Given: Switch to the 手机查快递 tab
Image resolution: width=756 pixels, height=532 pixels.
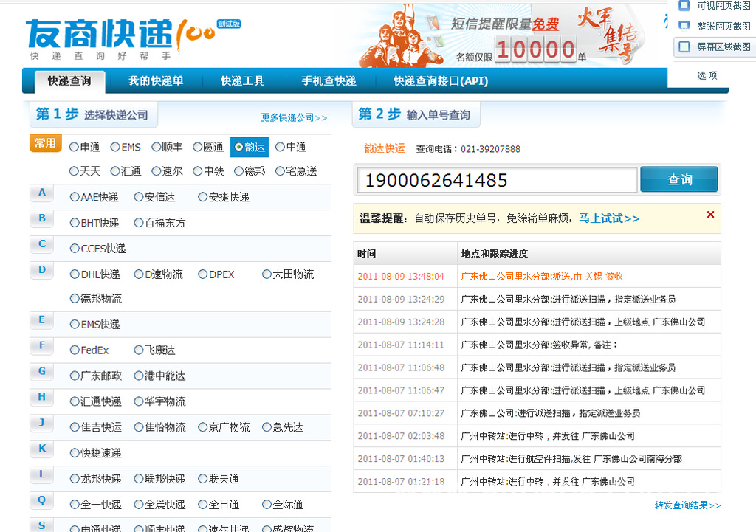Looking at the screenshot, I should [x=329, y=81].
